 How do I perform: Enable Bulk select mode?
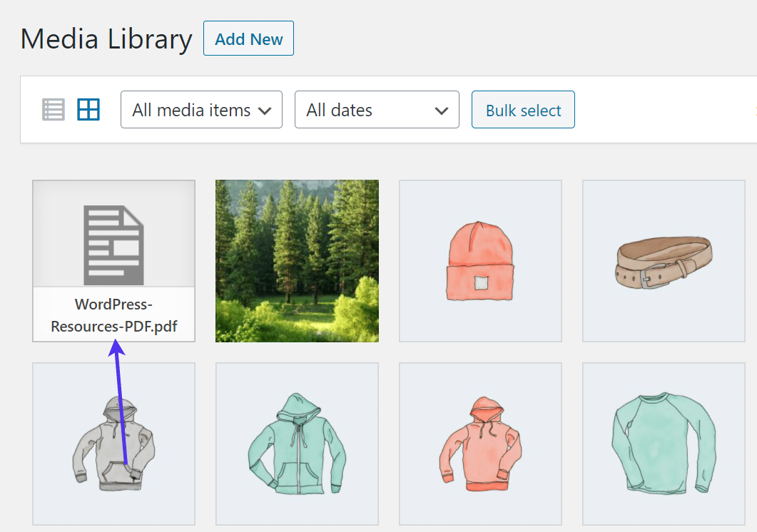[523, 109]
